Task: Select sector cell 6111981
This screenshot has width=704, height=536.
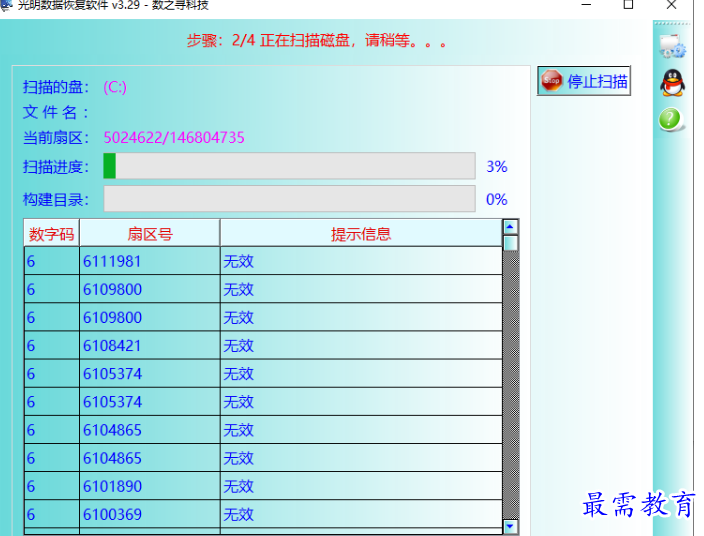Action: [x=150, y=261]
